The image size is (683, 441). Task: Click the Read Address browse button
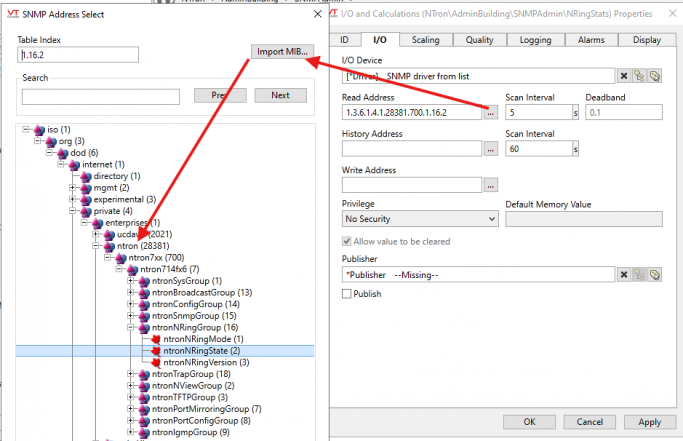click(x=490, y=113)
